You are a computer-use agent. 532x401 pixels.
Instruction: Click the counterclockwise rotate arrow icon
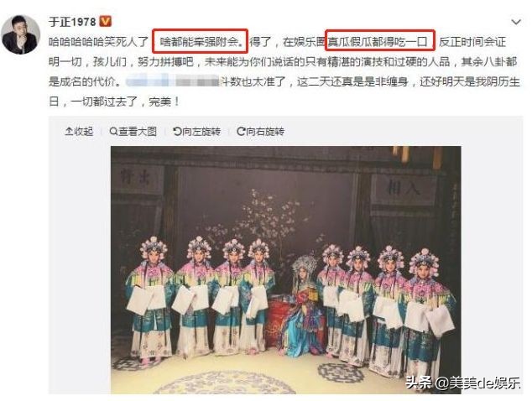point(177,132)
